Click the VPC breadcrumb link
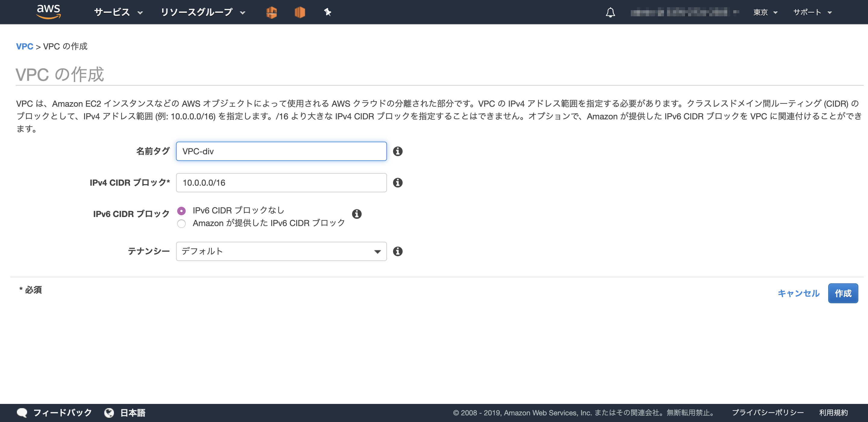Image resolution: width=868 pixels, height=422 pixels. pyautogui.click(x=25, y=46)
